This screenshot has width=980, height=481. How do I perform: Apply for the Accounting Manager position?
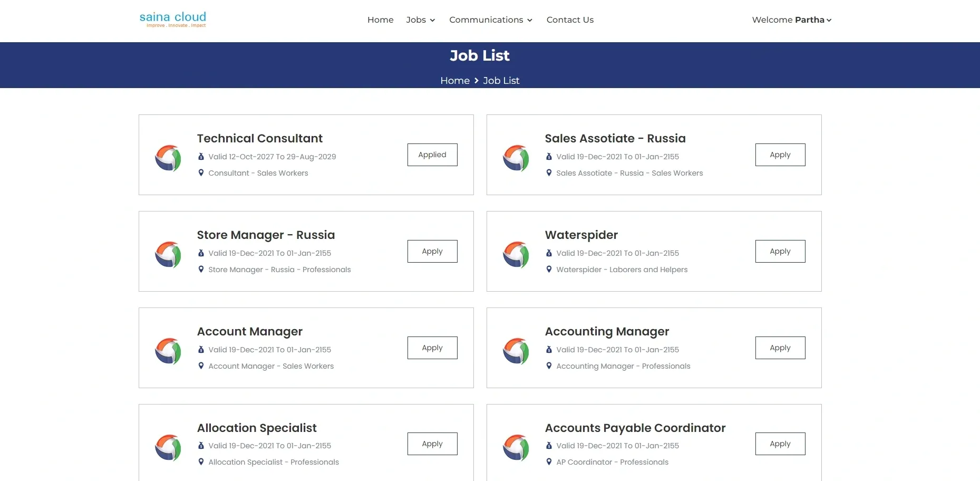pyautogui.click(x=780, y=348)
